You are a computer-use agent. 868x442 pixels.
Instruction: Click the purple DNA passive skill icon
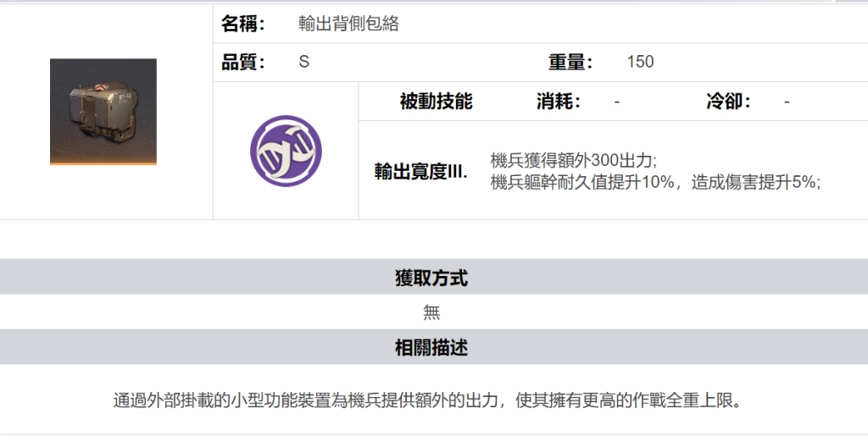point(286,151)
